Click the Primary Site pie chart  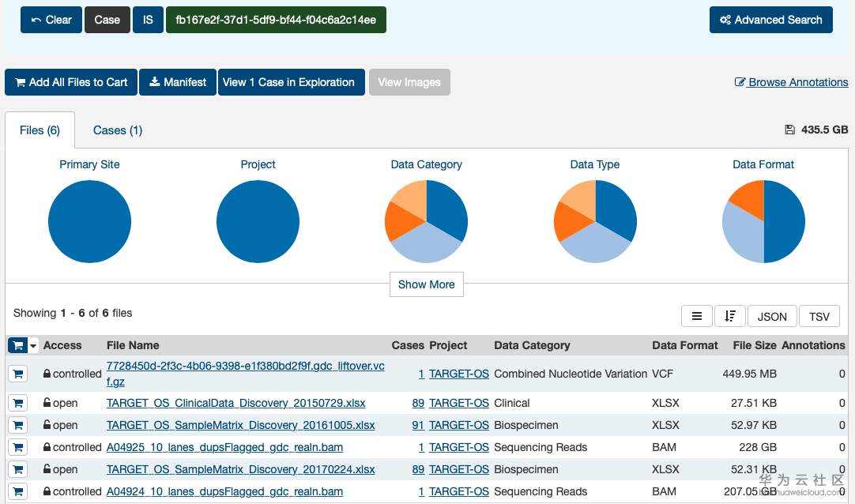coord(89,221)
